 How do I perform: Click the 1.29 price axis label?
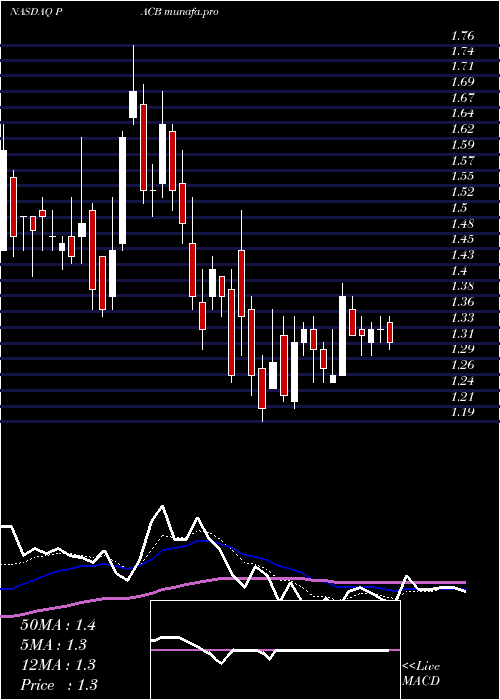(462, 349)
